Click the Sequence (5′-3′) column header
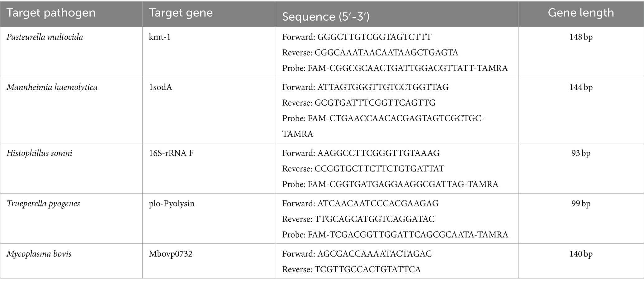644x284 pixels. tap(397, 13)
